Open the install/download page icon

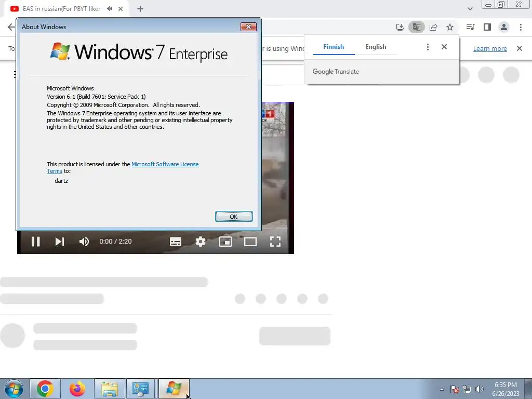tap(400, 27)
